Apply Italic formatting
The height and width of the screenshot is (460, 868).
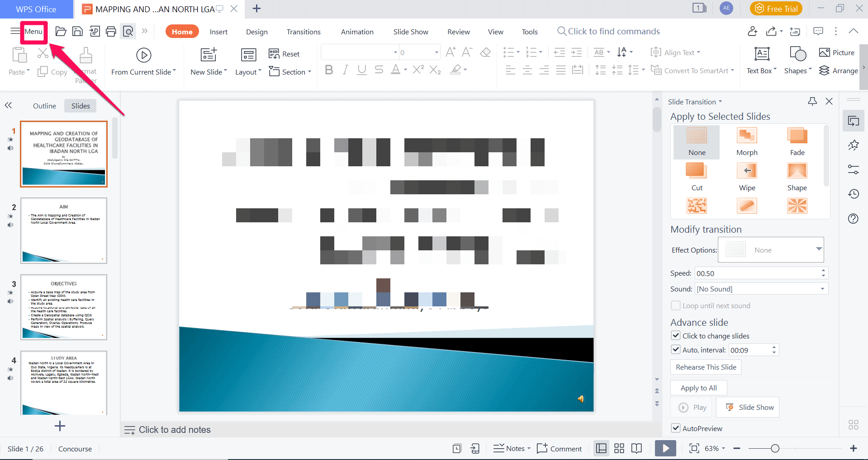coord(346,70)
